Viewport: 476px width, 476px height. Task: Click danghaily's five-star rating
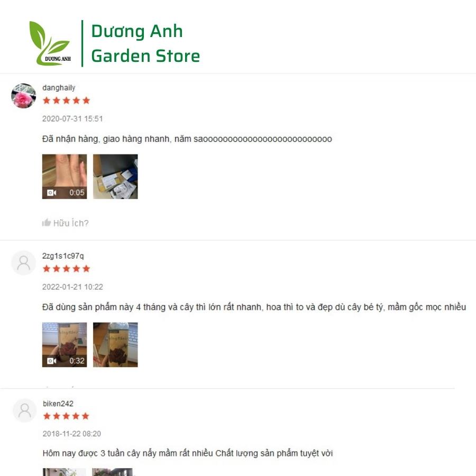(66, 100)
